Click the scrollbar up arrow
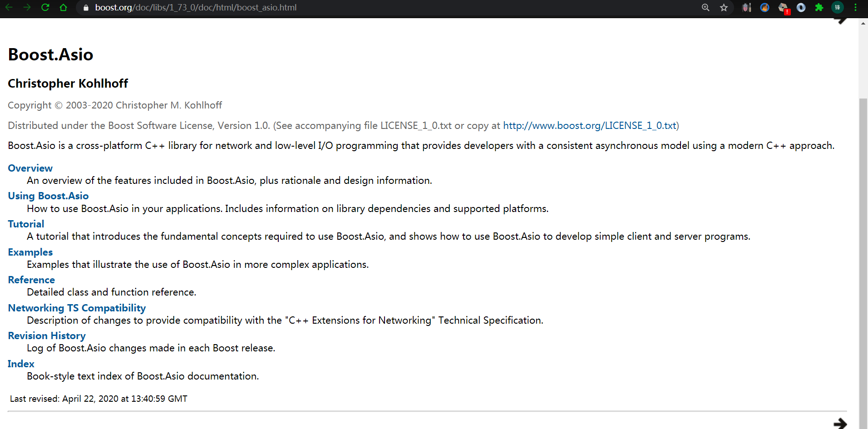Screen dimensions: 868x429 click(863, 23)
